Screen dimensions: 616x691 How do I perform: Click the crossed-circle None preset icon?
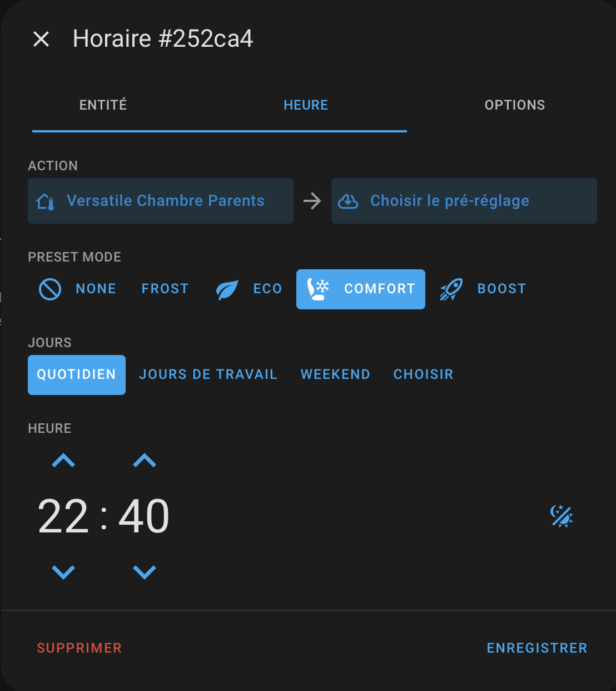tap(50, 289)
